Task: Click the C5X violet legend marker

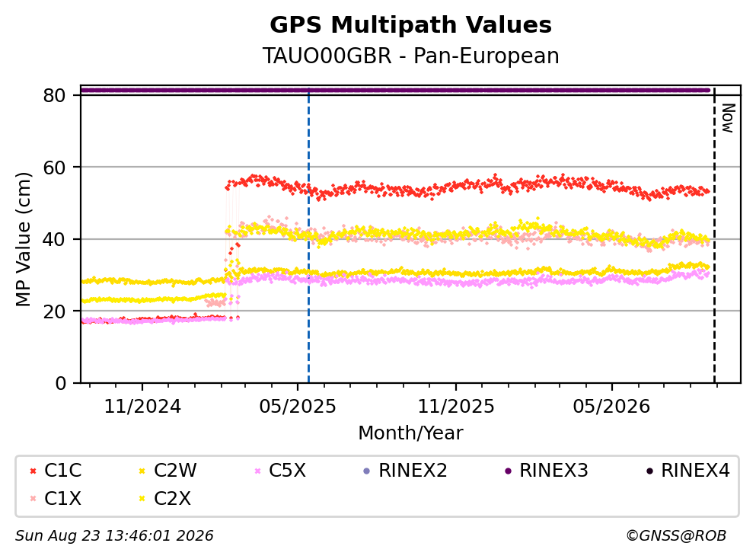Action: tap(257, 471)
